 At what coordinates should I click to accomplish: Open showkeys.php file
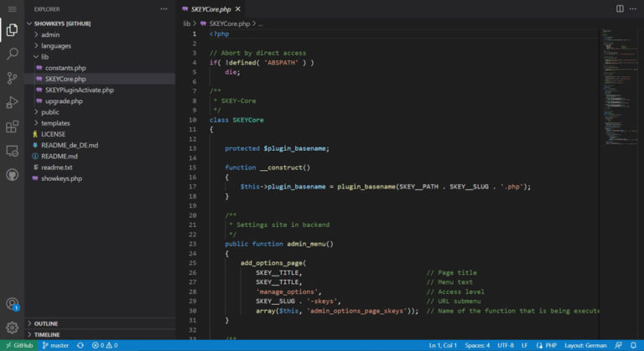click(101, 178)
